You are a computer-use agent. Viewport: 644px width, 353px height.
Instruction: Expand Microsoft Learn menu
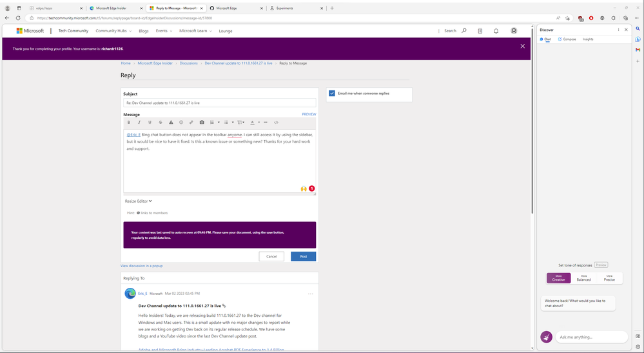coord(195,31)
